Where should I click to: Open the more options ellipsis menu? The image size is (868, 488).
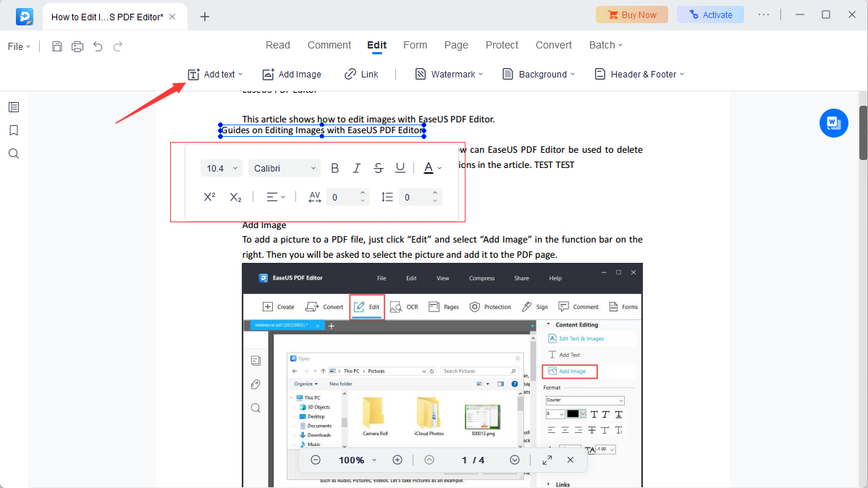pos(764,14)
